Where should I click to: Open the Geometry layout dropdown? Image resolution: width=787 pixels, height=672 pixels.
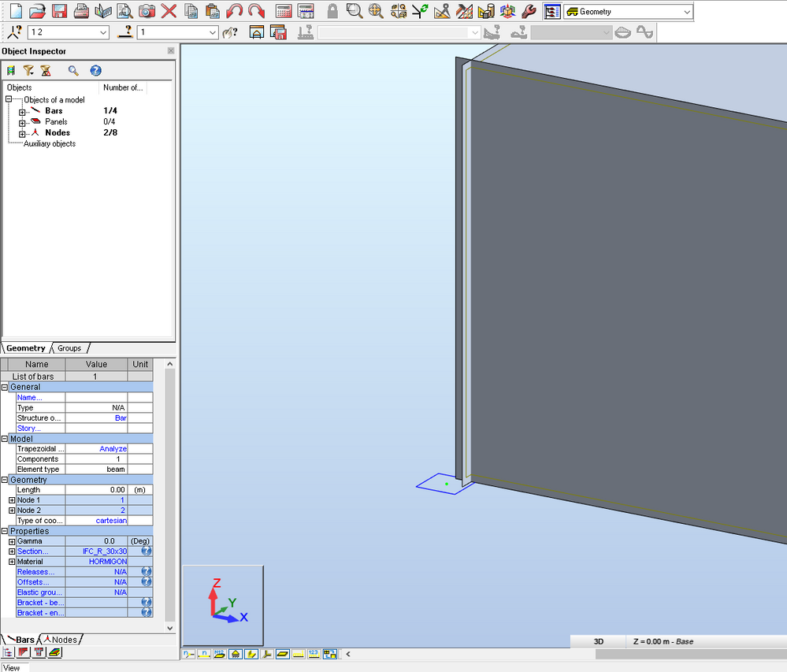(685, 11)
